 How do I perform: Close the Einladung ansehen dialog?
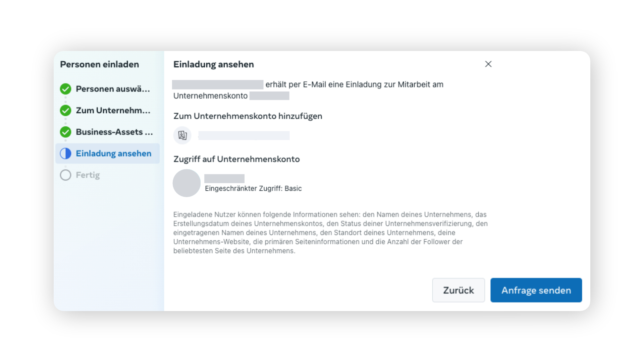tap(488, 64)
